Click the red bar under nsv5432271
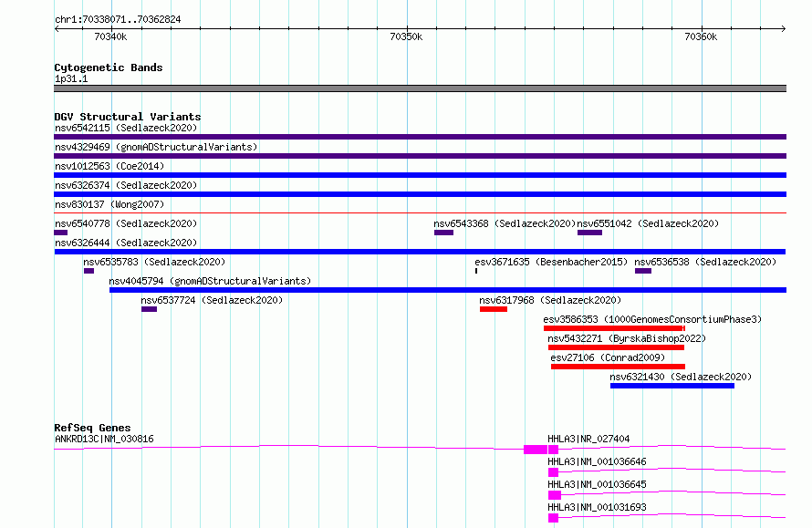 tap(616, 347)
